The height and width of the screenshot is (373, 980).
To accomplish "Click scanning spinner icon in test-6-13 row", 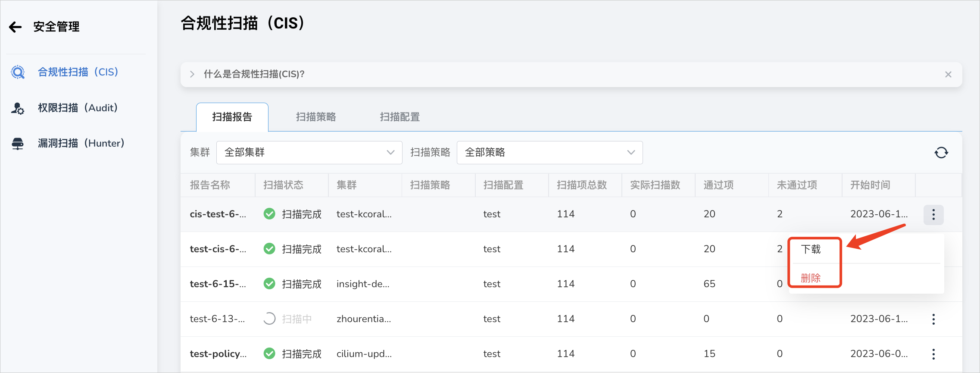I will pos(269,319).
